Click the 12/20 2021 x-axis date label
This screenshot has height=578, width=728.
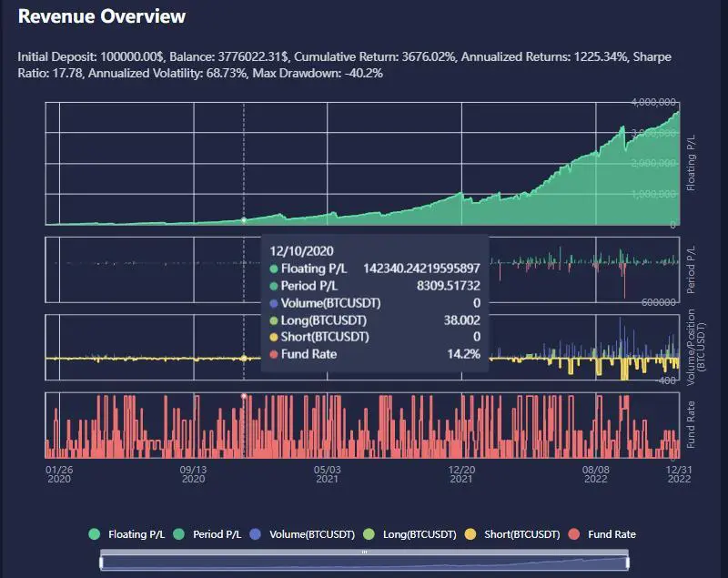coord(461,473)
